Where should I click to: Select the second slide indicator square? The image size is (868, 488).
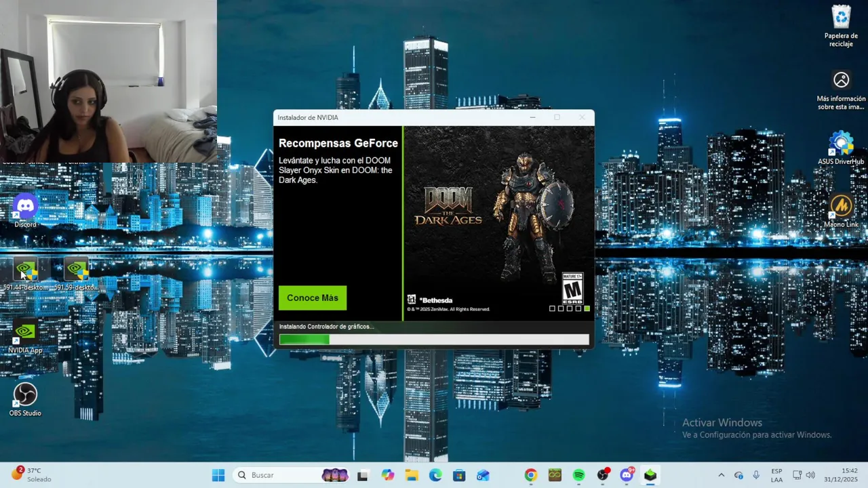pos(561,308)
